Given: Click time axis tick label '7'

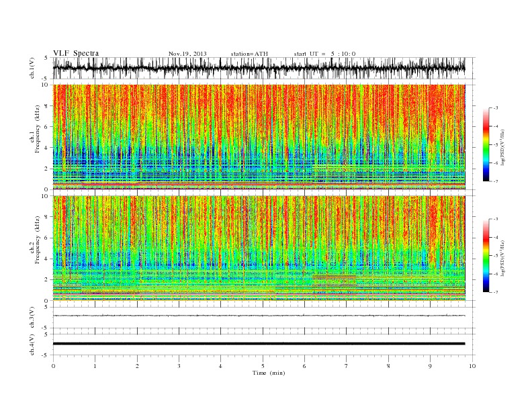Looking at the screenshot, I should point(347,366).
